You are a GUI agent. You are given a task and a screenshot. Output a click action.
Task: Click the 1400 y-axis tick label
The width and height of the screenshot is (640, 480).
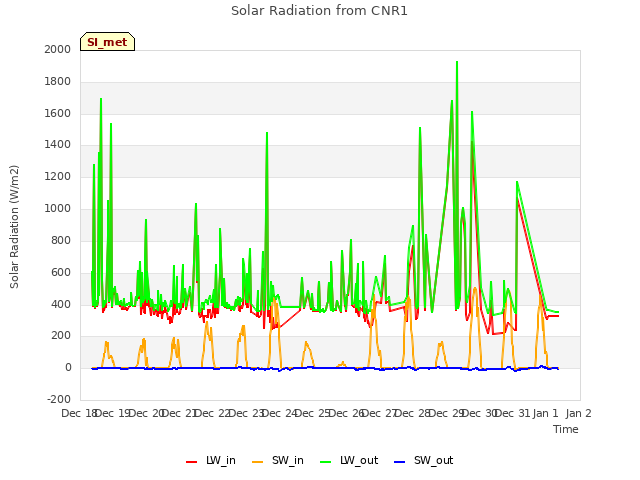pos(58,144)
